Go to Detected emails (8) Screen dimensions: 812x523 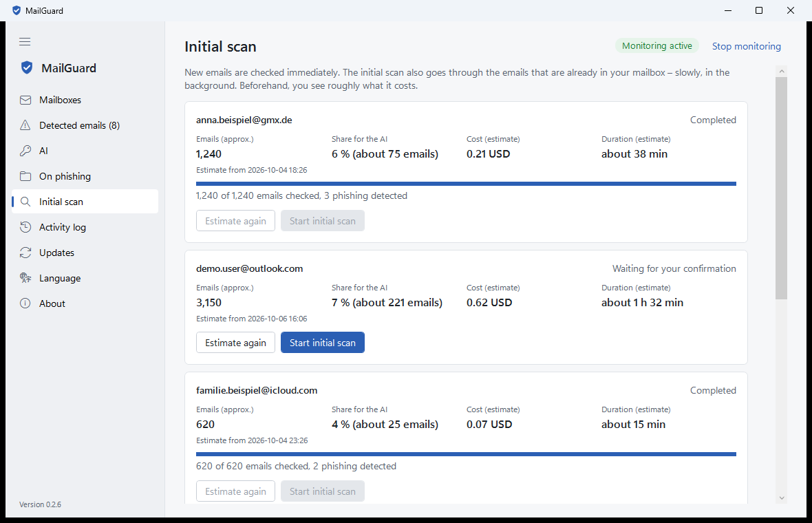pos(85,125)
